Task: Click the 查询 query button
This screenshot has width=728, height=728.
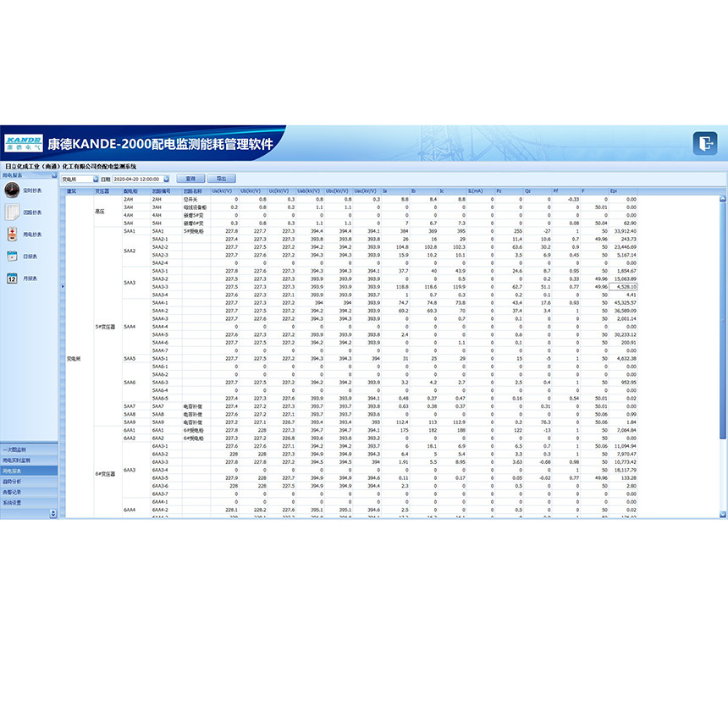Action: 190,179
